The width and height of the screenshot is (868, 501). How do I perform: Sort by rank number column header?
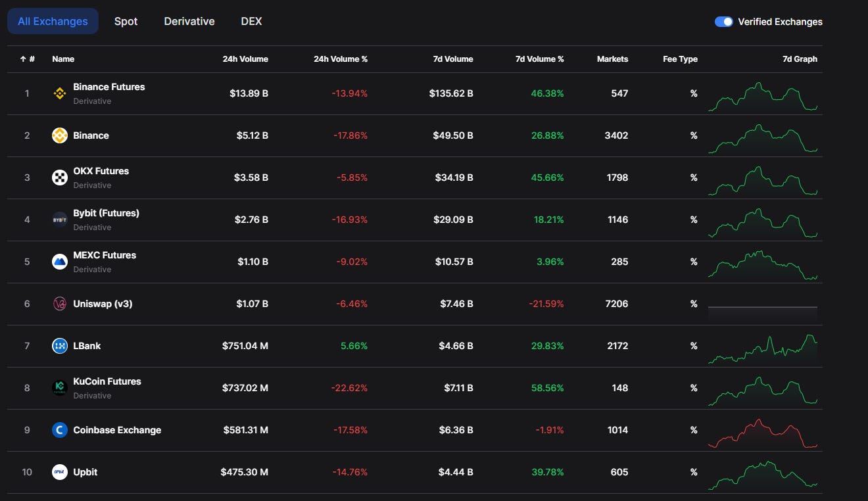pos(28,59)
